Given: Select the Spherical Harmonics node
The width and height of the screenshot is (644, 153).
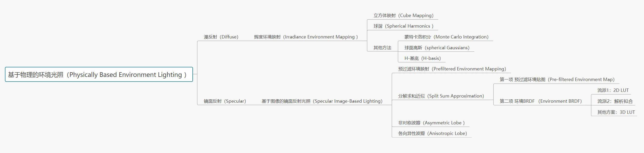Looking at the screenshot, I should click(x=403, y=26).
